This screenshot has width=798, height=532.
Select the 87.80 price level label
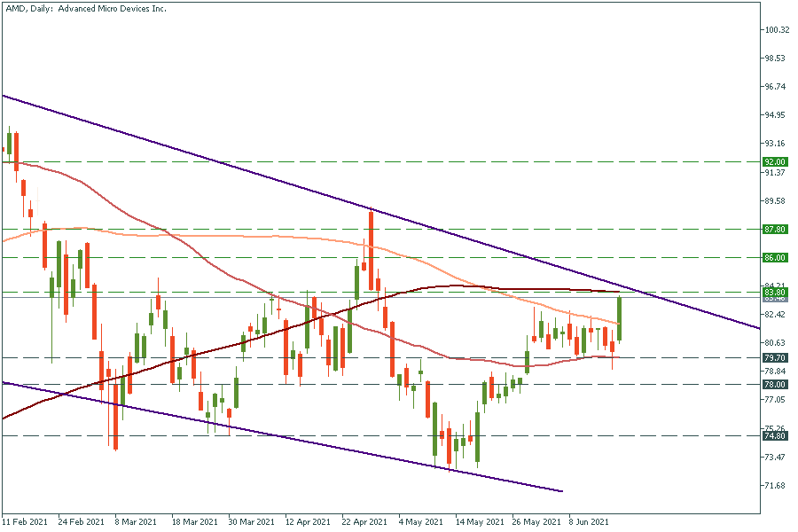click(775, 229)
